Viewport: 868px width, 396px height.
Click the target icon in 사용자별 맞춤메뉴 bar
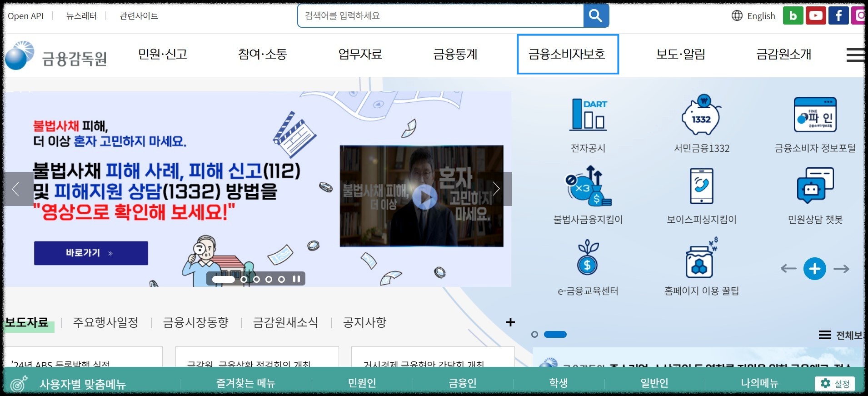pos(19,384)
